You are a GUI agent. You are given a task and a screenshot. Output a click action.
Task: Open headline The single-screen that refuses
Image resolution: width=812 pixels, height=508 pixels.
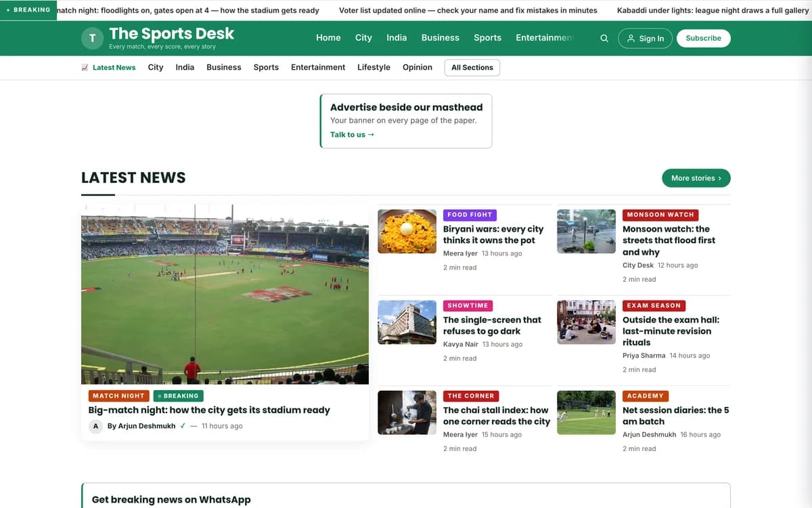[492, 325]
